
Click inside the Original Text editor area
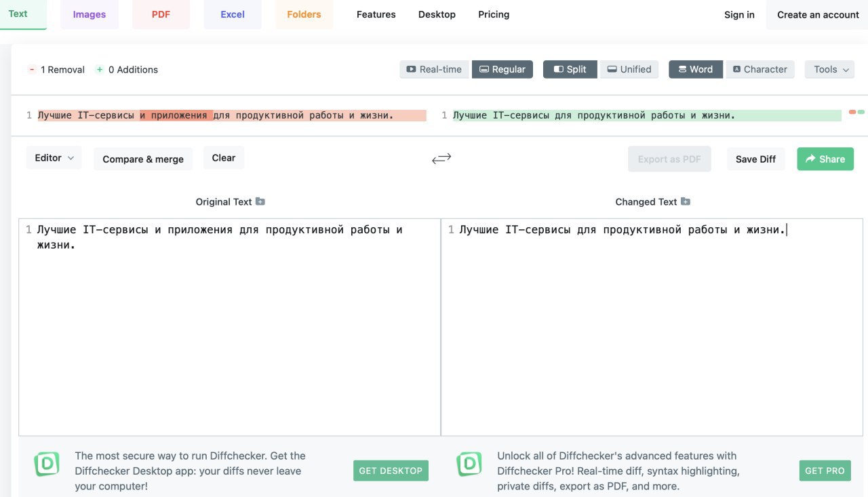tap(231, 325)
